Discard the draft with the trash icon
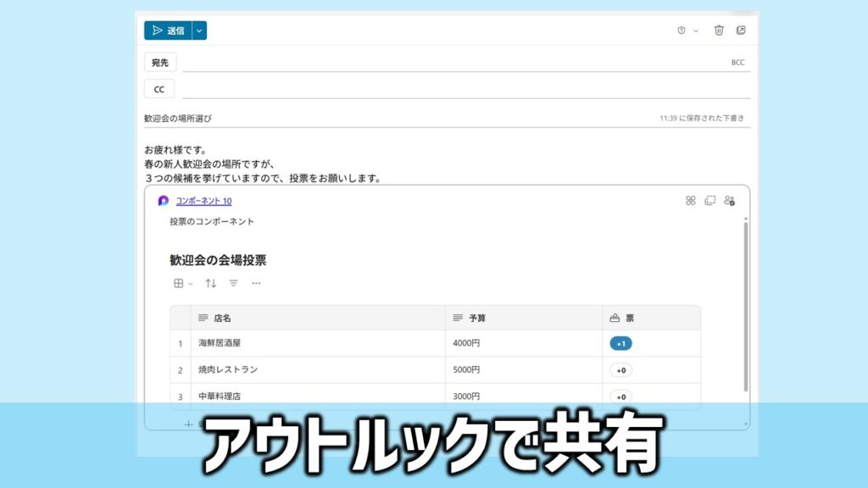Screen dimensions: 868x488 (719, 30)
